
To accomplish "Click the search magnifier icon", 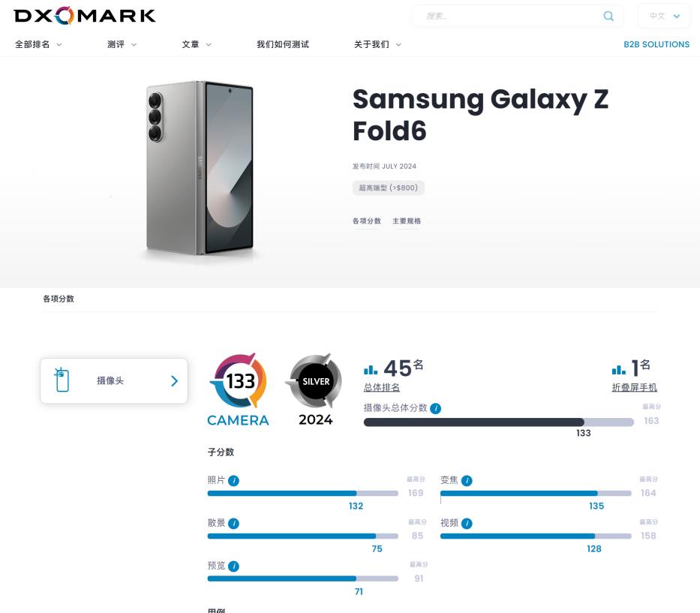I will pos(608,16).
